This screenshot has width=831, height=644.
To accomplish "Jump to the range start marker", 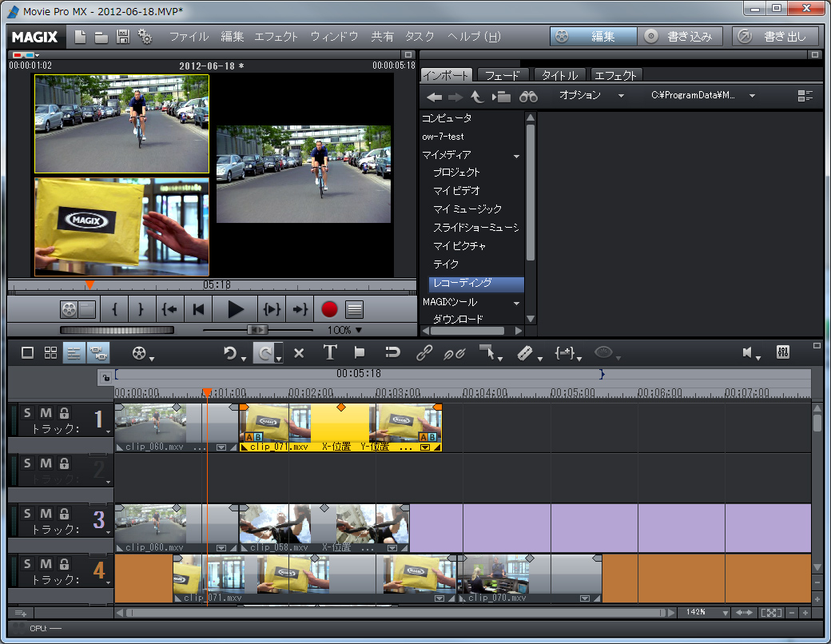I will pyautogui.click(x=169, y=309).
